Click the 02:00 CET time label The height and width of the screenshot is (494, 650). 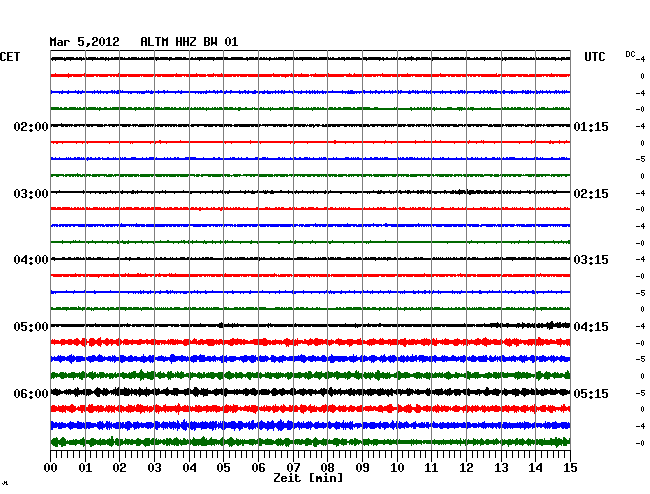coord(31,126)
